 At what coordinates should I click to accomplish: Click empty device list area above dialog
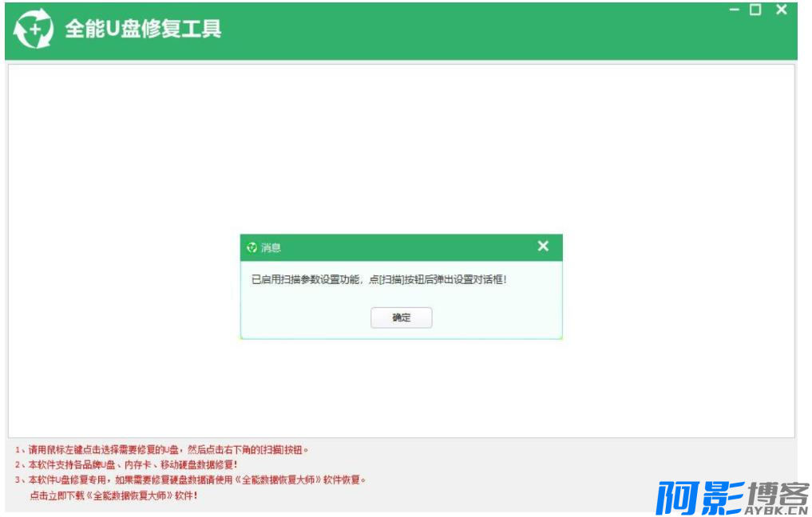pos(399,144)
